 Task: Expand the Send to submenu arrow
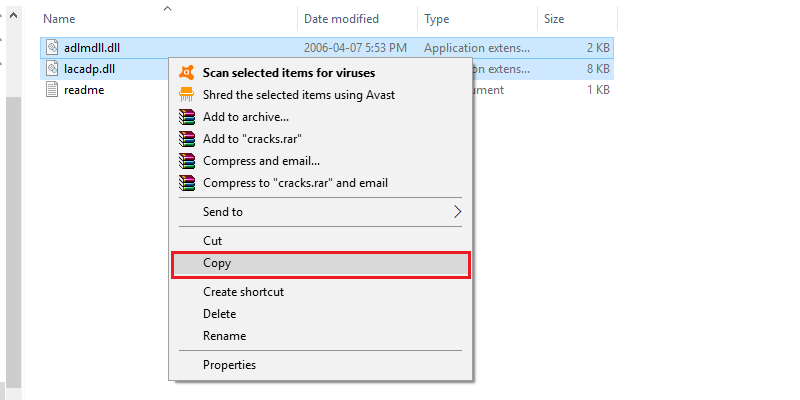tap(457, 212)
